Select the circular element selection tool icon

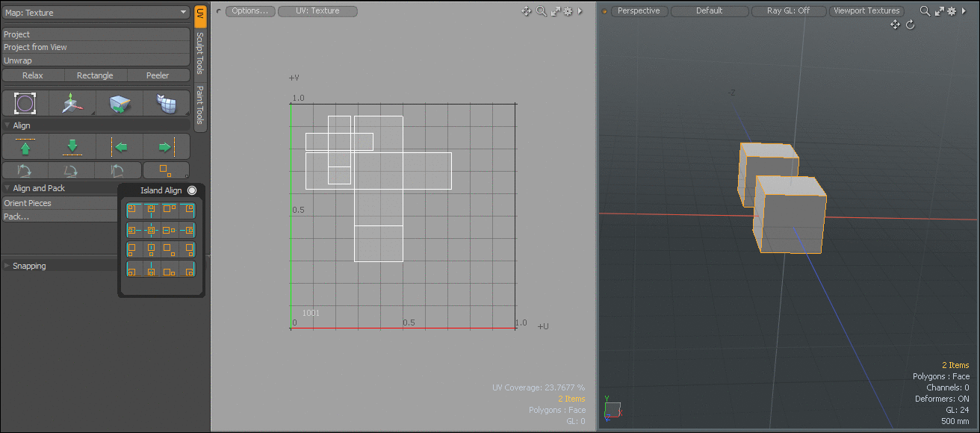pyautogui.click(x=25, y=104)
